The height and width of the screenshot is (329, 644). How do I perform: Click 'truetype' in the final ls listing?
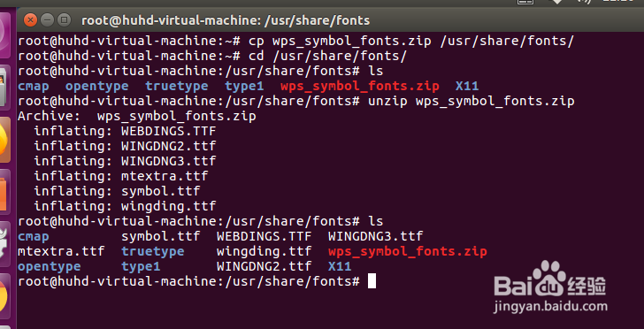pyautogui.click(x=153, y=251)
